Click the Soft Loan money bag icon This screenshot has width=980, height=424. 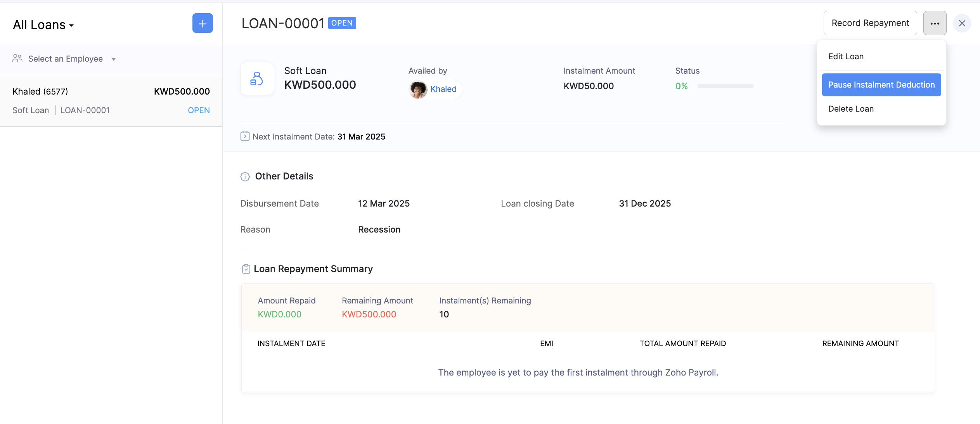tap(257, 79)
